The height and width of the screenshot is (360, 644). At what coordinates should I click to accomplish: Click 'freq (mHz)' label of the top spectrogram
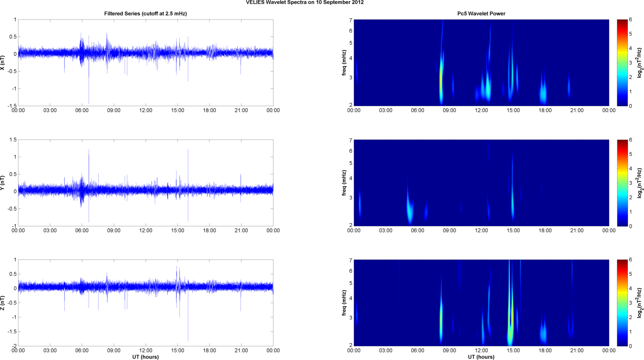(x=344, y=63)
